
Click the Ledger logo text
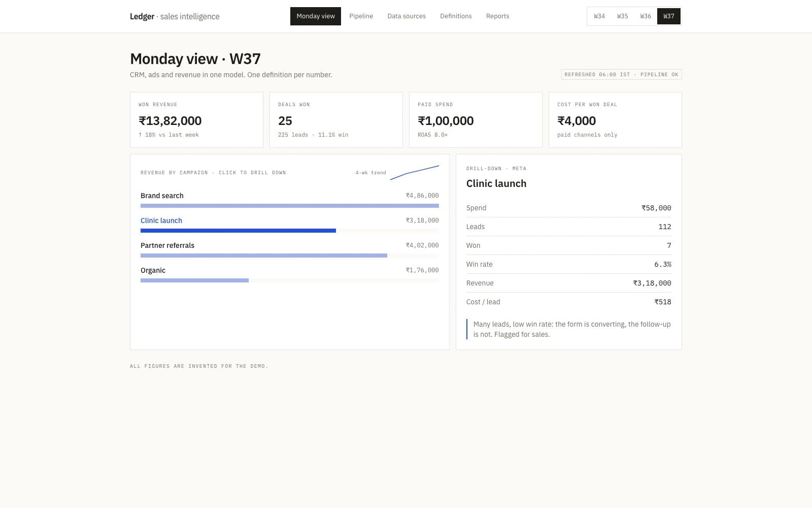point(175,16)
